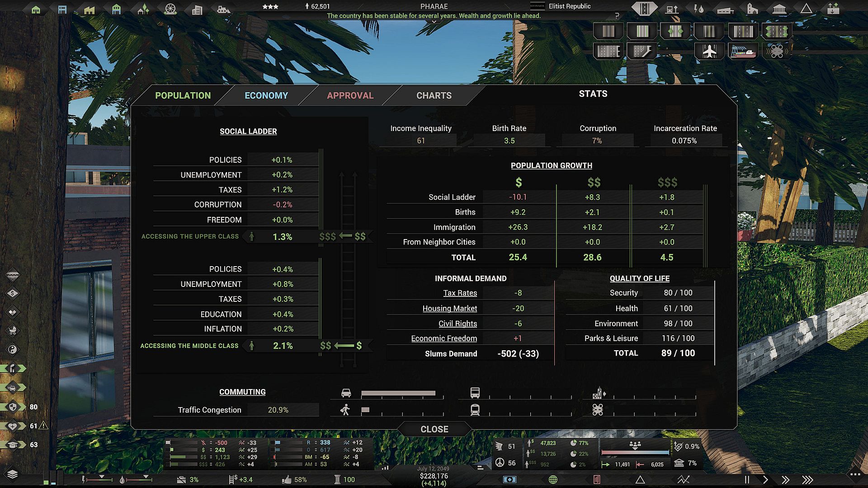This screenshot has width=868, height=488.
Task: Open the government buildings category
Action: point(779,9)
